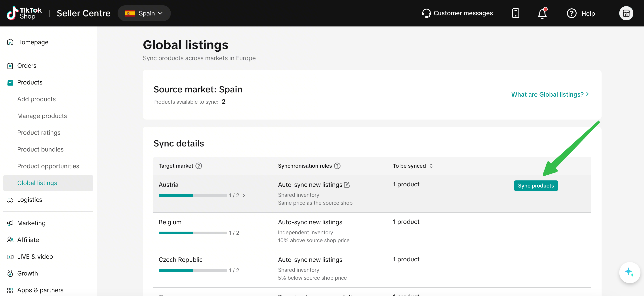Edit Austria auto-sync rules pencil icon

[347, 185]
